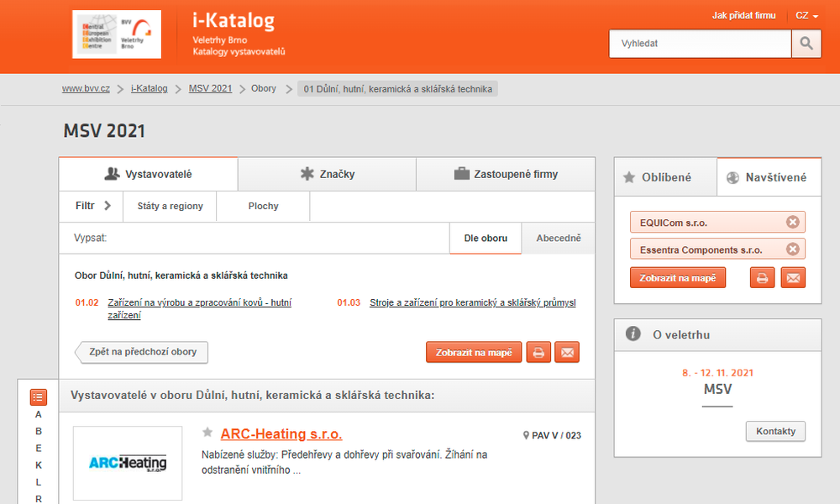
Task: Click the alphabet index list icon
Action: click(x=39, y=396)
